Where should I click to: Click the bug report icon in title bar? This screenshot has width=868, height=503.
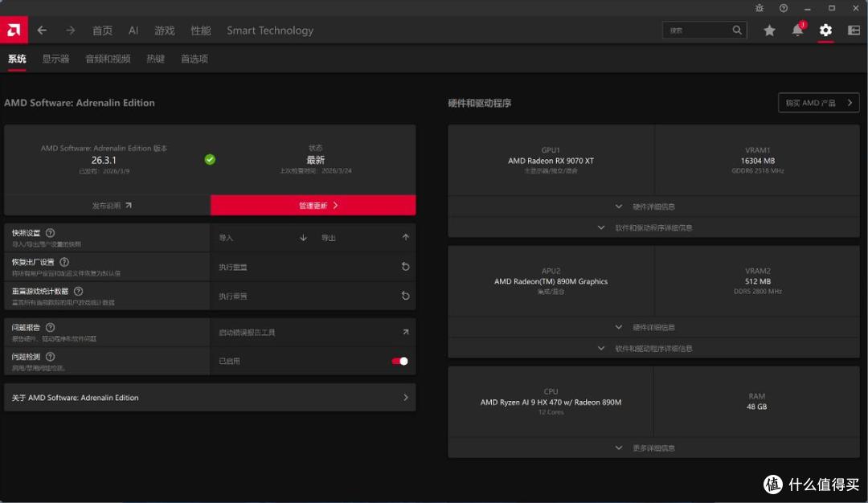click(x=759, y=8)
